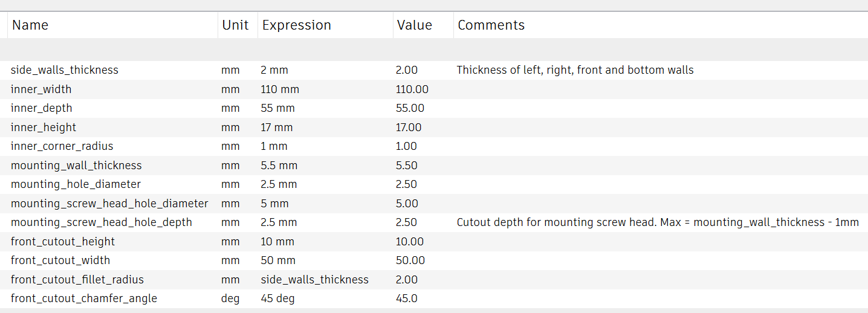The width and height of the screenshot is (868, 313).
Task: Click the mounting_screw_head_hole_depth comment text
Action: point(657,222)
